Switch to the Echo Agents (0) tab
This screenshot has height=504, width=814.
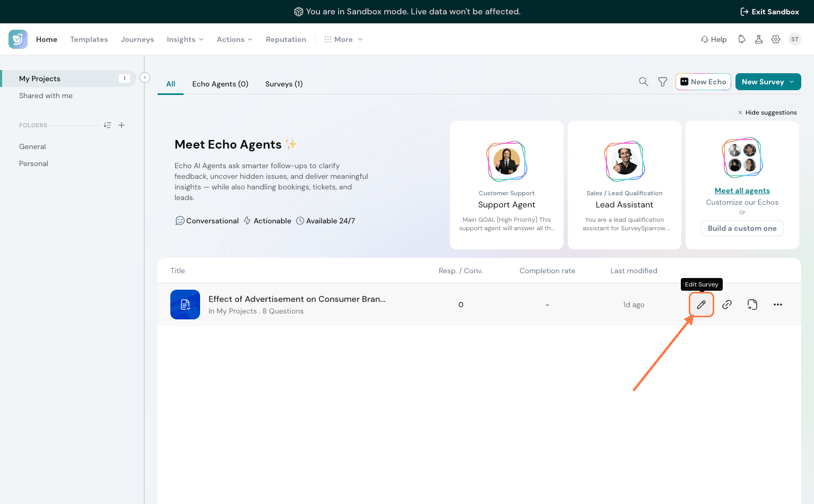(220, 84)
